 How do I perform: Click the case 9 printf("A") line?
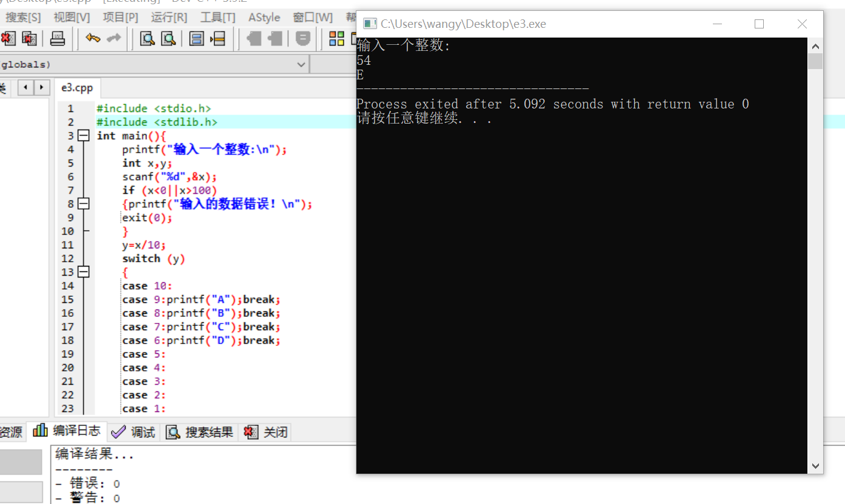coord(201,299)
